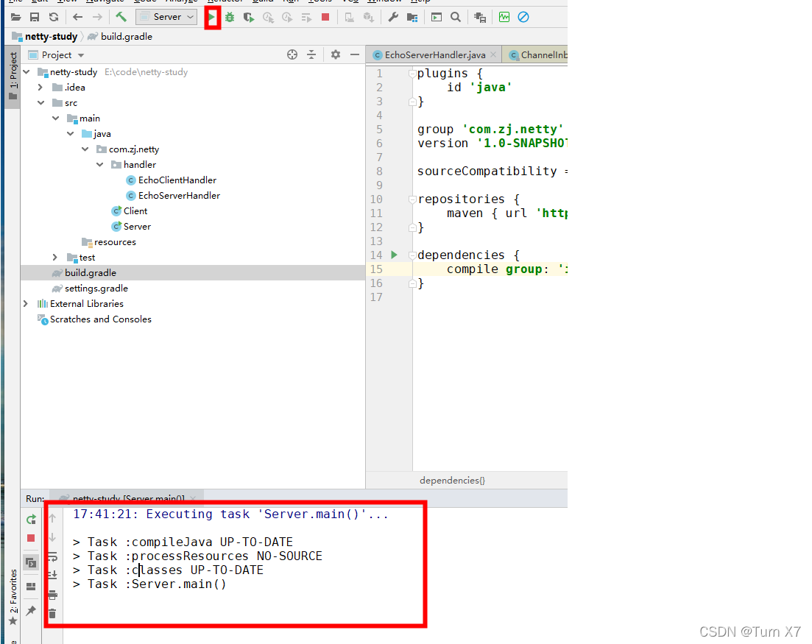Expand the .idea folder
The width and height of the screenshot is (812, 644).
pos(41,88)
